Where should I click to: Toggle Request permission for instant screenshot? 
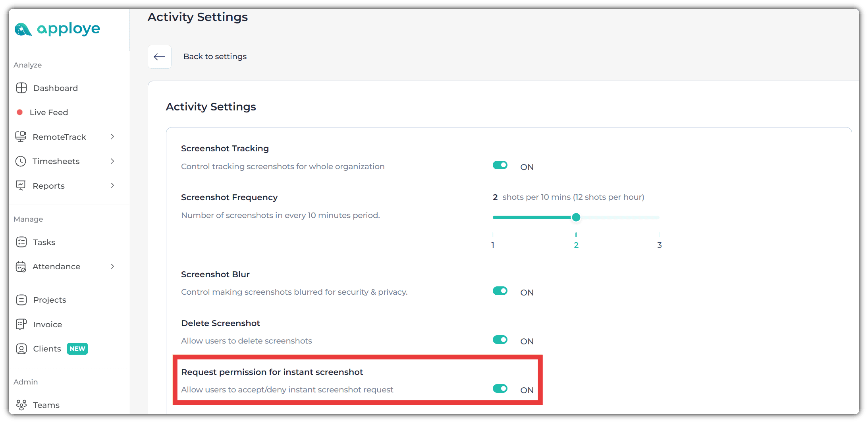point(500,388)
